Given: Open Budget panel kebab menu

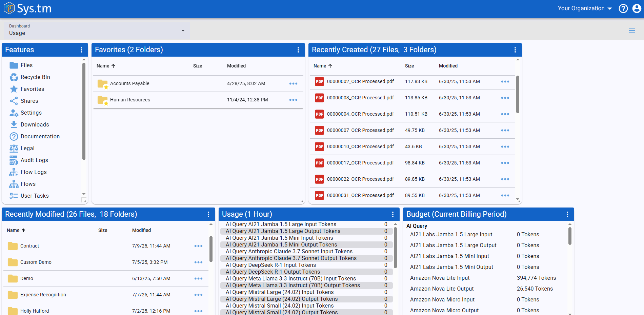Looking at the screenshot, I should click(x=567, y=214).
